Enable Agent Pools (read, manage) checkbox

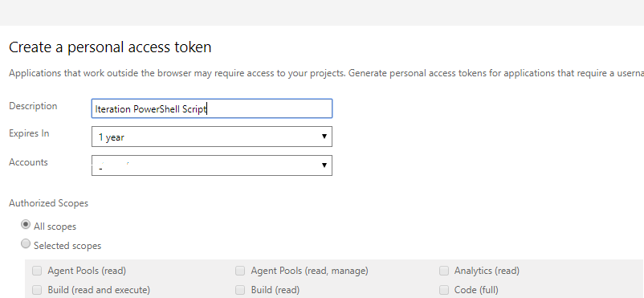coord(240,271)
